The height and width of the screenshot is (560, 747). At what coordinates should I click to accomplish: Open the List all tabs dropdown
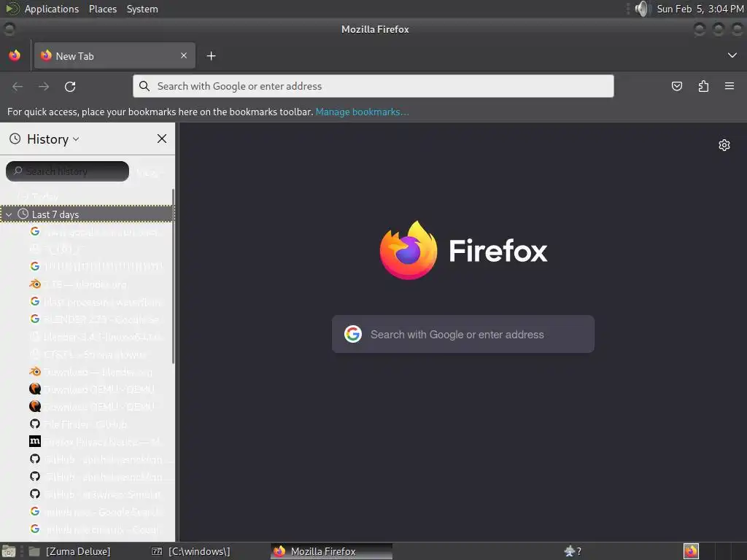tap(732, 55)
